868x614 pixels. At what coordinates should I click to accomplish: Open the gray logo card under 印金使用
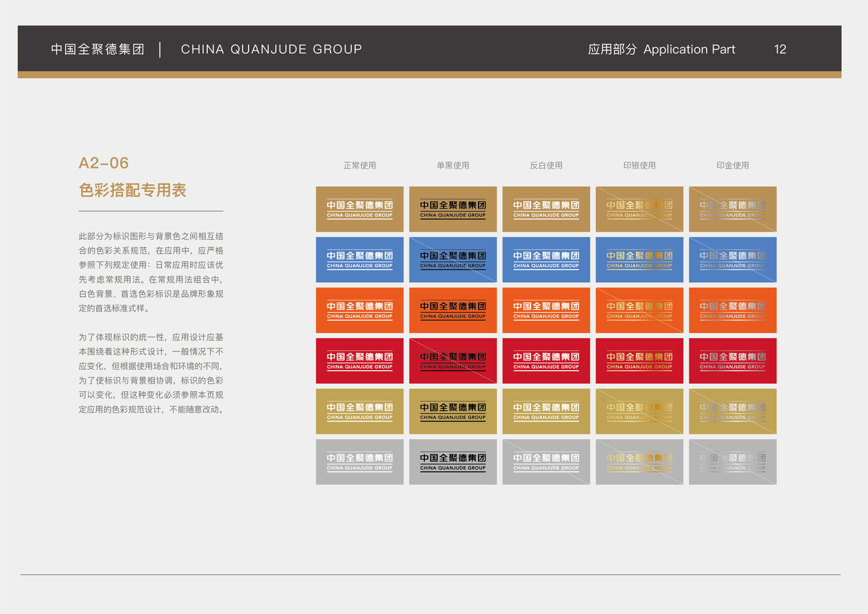(733, 462)
